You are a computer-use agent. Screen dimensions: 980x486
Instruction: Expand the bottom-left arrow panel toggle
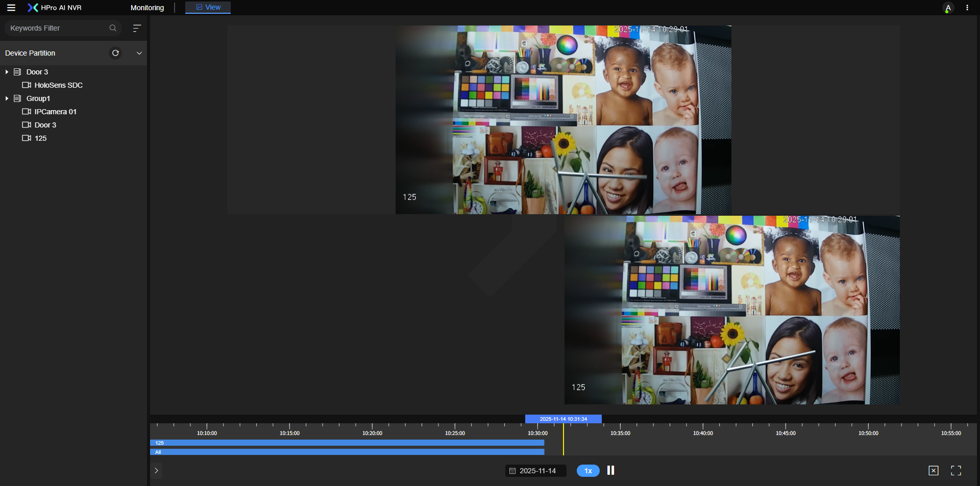click(156, 471)
